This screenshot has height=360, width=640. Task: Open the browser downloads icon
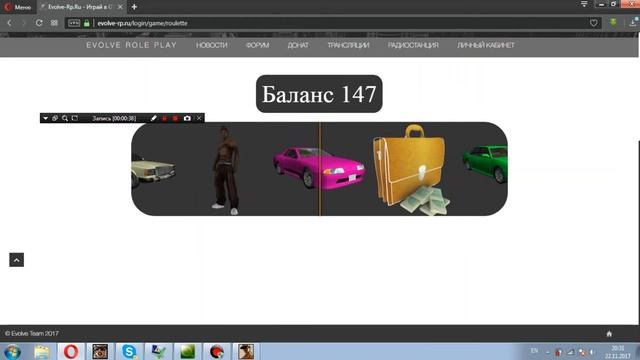(x=633, y=22)
